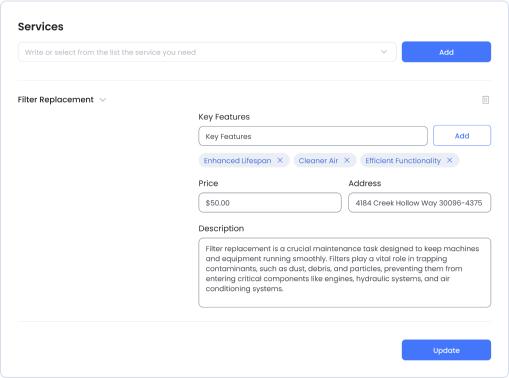509x378 pixels.
Task: Remove the Efficient Functionality tag
Action: point(449,160)
